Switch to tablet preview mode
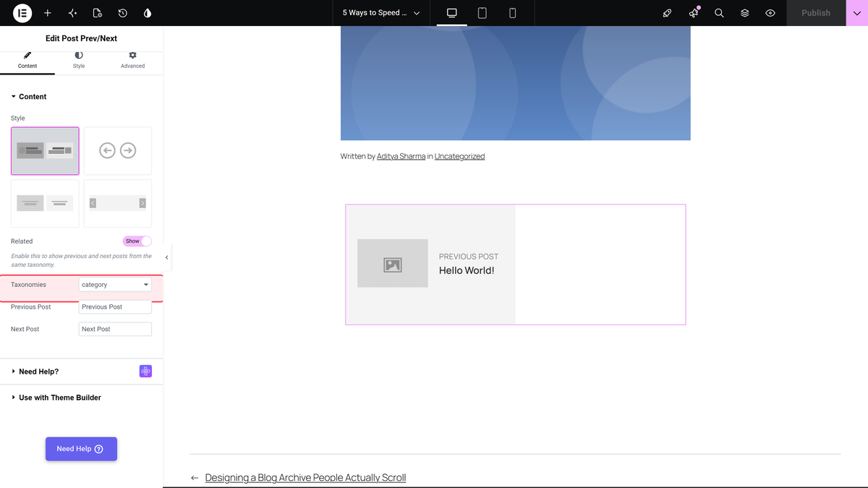 [x=482, y=13]
